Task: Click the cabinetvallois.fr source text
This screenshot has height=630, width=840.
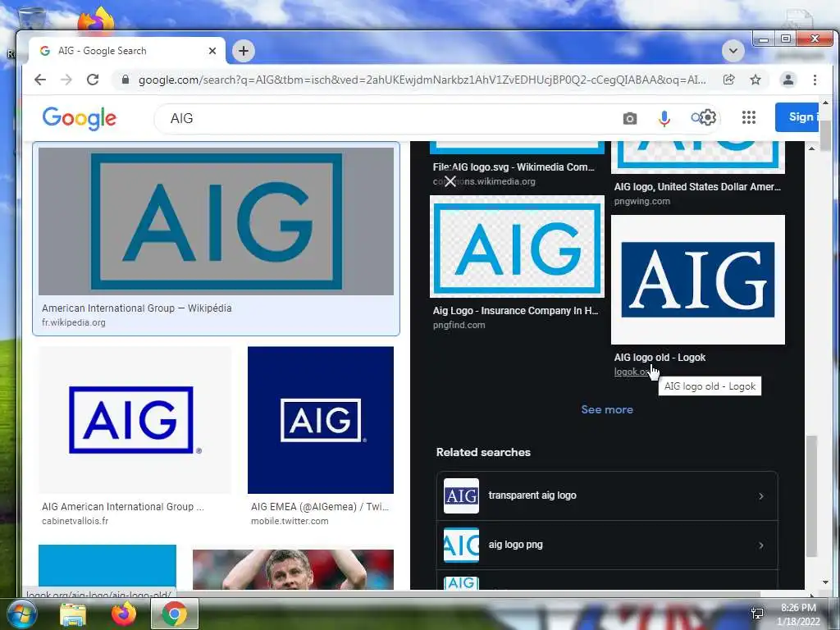Action: coord(75,521)
